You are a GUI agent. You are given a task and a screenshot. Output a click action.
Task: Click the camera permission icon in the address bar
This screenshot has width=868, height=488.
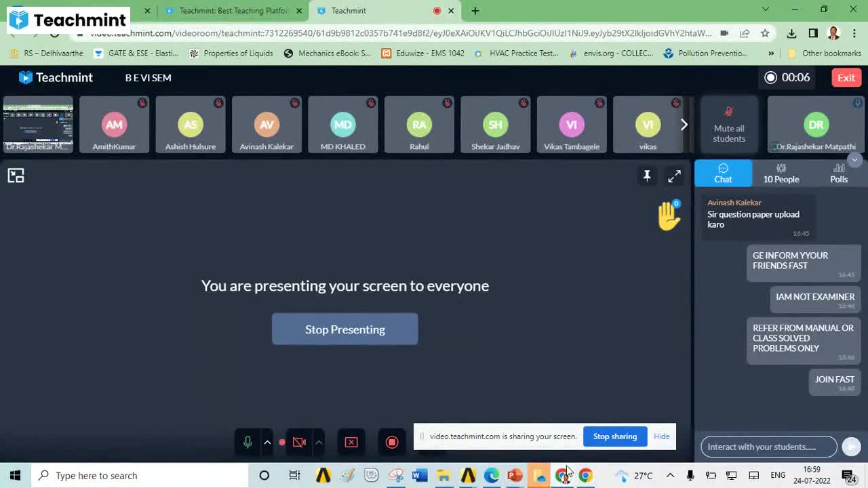click(724, 33)
